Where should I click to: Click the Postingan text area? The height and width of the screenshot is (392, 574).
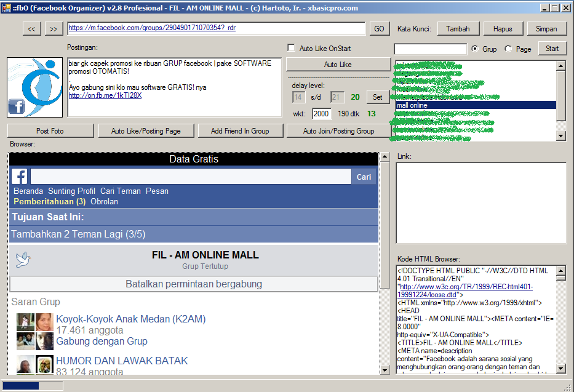tap(175, 87)
